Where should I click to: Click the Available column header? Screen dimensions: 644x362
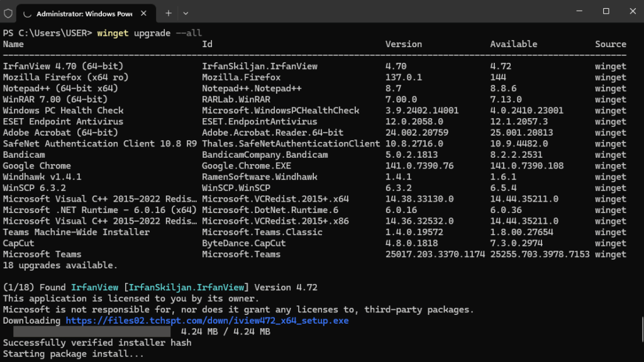point(513,44)
